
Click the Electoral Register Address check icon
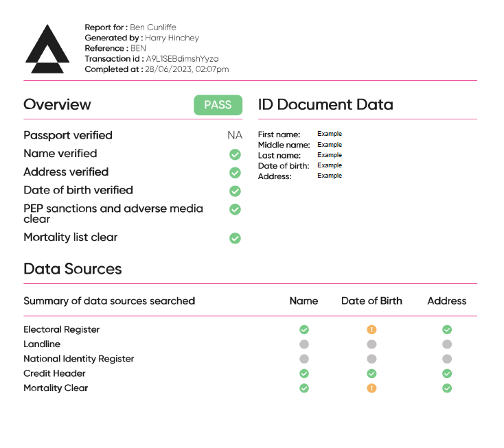pyautogui.click(x=447, y=329)
